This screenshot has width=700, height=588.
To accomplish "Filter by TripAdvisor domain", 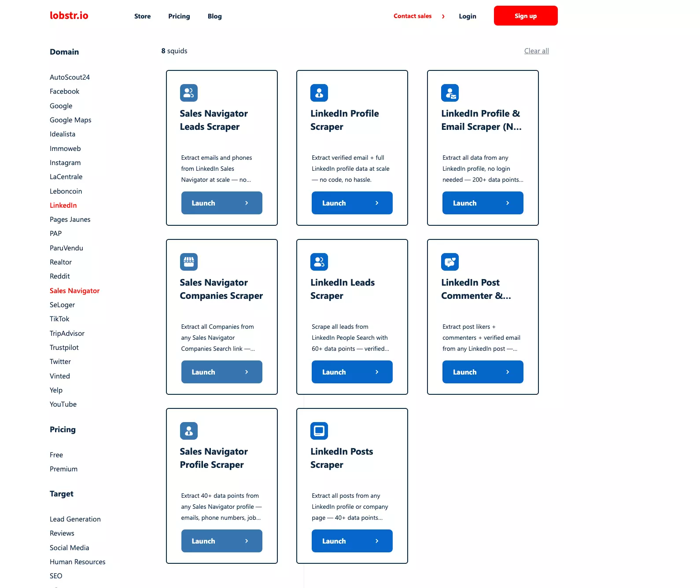I will (67, 334).
